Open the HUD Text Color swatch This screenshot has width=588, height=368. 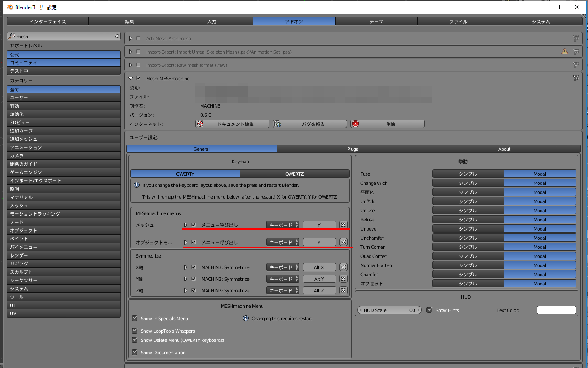(x=556, y=310)
